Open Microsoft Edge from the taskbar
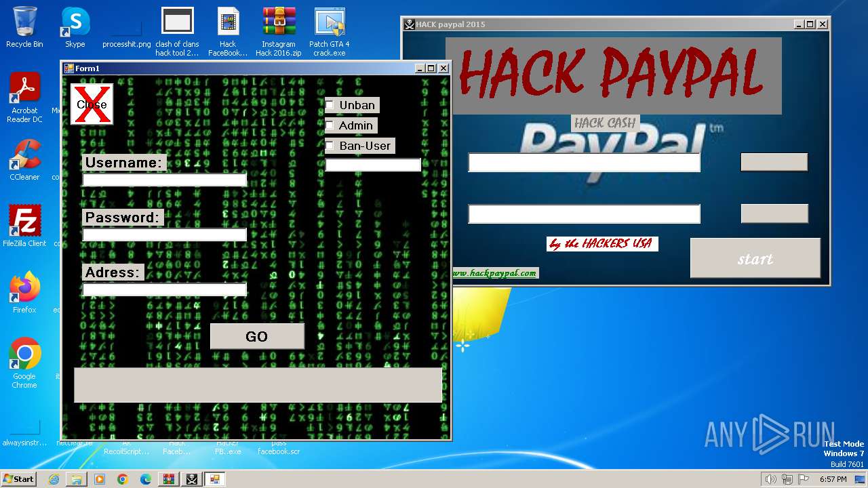 [x=146, y=479]
